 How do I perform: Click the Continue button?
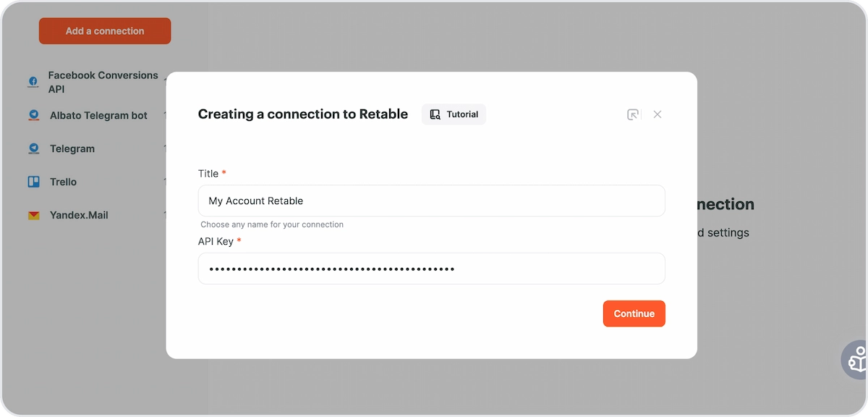[x=634, y=313]
